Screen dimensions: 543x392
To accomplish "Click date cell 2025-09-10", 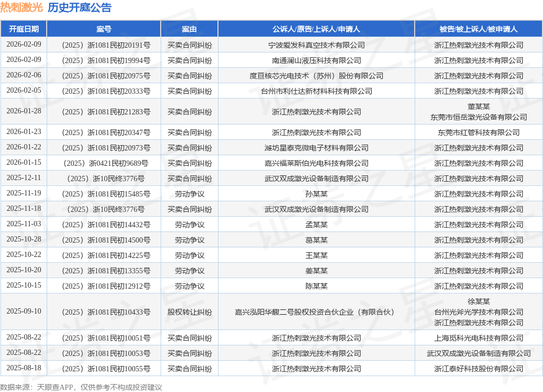I will (24, 311).
